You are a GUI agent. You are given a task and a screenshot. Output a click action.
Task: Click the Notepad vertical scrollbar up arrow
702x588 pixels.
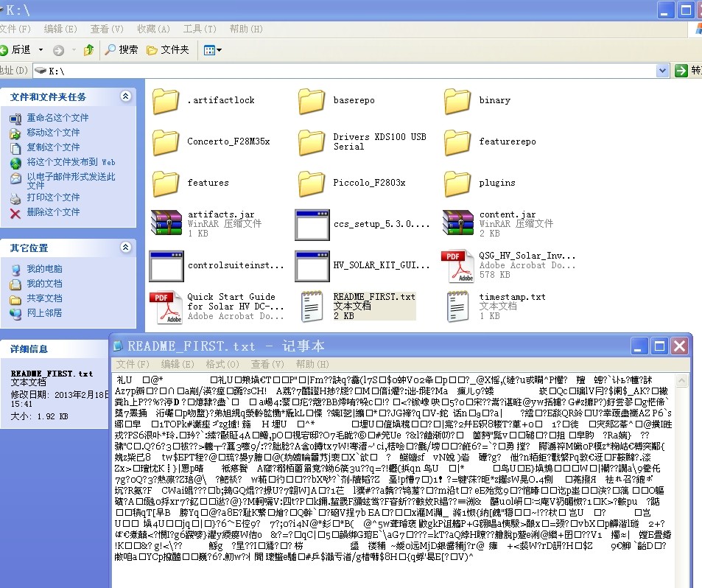point(681,381)
